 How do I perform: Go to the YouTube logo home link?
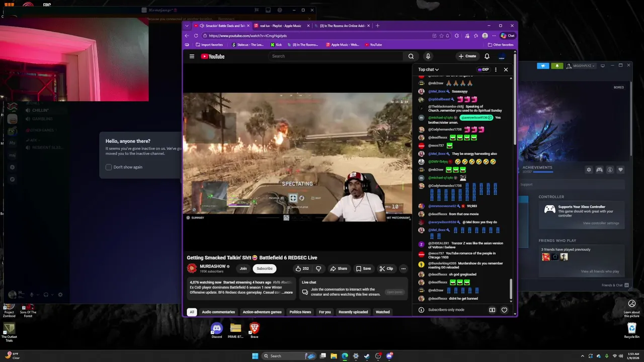point(213,56)
